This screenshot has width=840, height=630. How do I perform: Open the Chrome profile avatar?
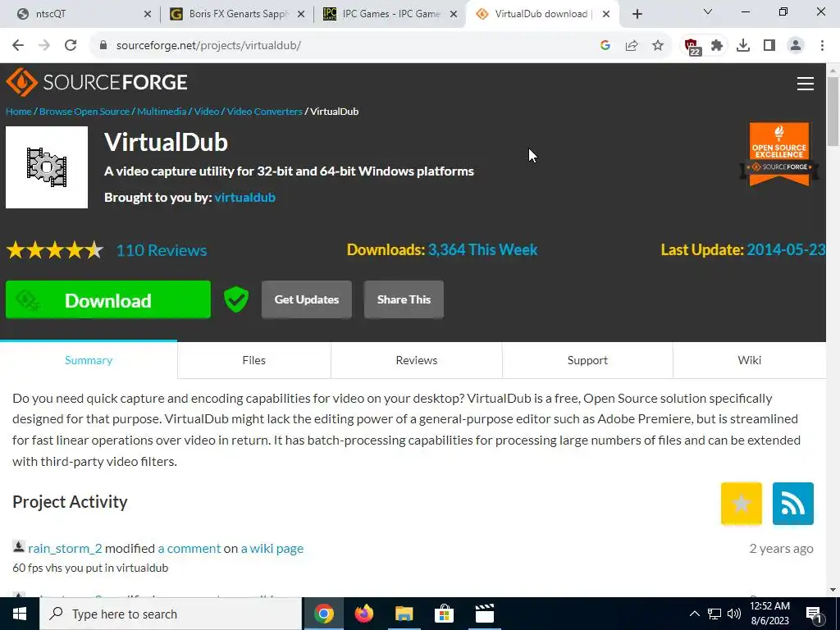click(x=796, y=46)
